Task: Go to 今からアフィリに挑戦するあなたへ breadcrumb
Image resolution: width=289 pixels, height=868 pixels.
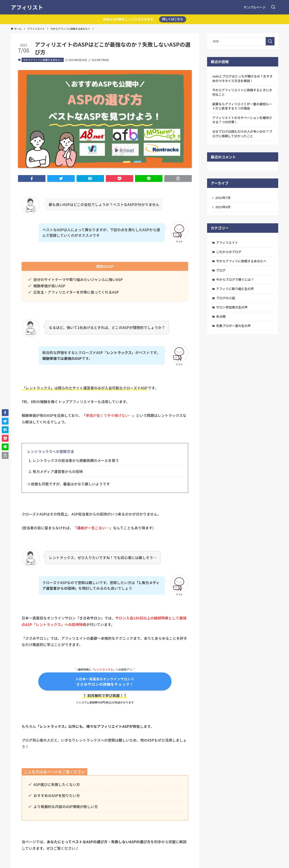Action: pos(70,29)
